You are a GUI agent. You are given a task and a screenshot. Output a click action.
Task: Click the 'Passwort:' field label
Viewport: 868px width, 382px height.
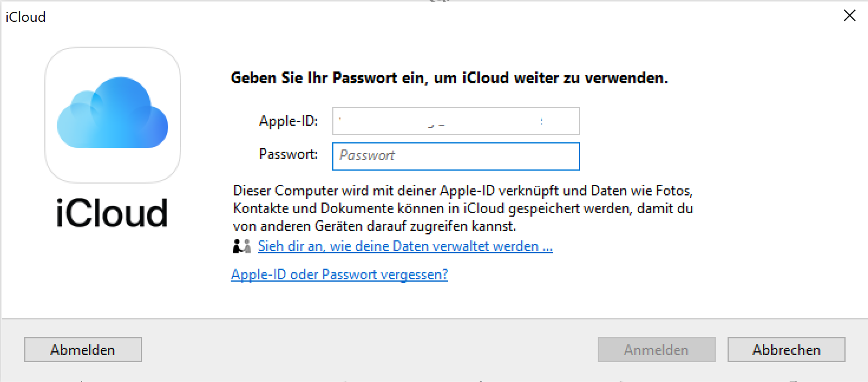pyautogui.click(x=289, y=155)
